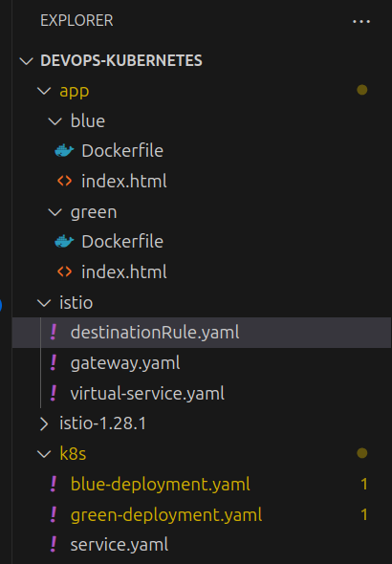Click the YAML icon beside green-deployment.yaml
Image resolution: width=392 pixels, height=564 pixels.
coord(54,514)
